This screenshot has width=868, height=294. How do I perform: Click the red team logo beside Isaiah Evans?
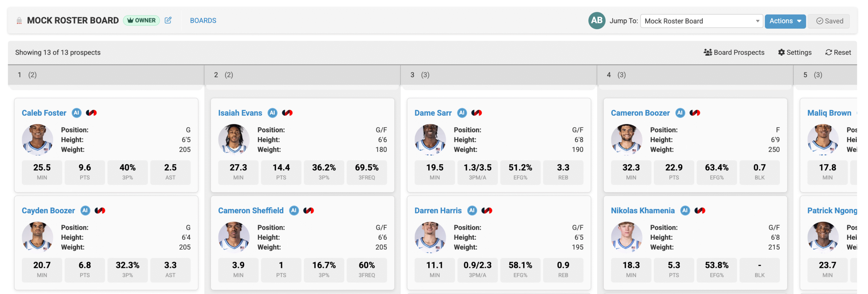pyautogui.click(x=287, y=113)
